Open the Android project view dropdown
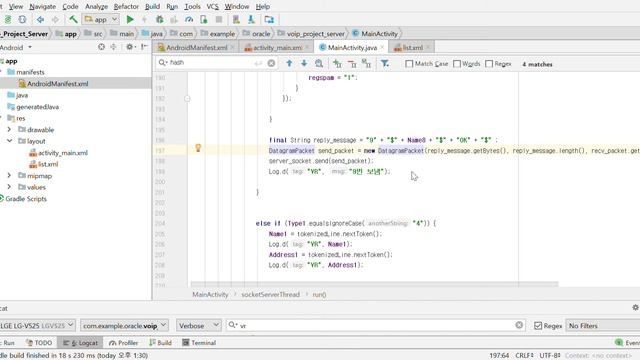The image size is (640, 360). (x=16, y=47)
